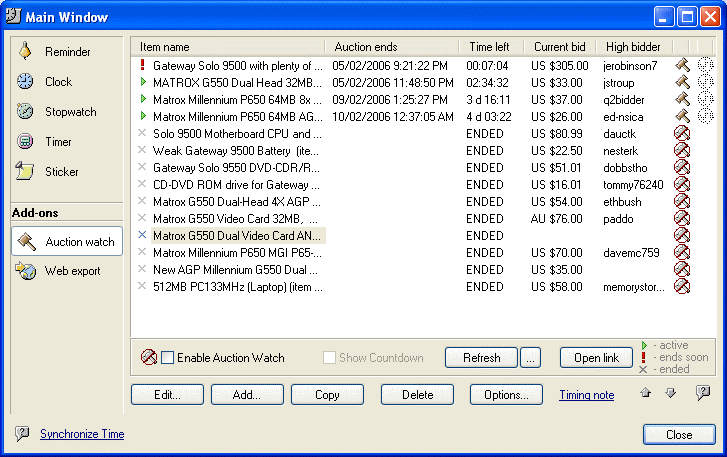Sort by the Item name column
The height and width of the screenshot is (457, 727).
[228, 47]
